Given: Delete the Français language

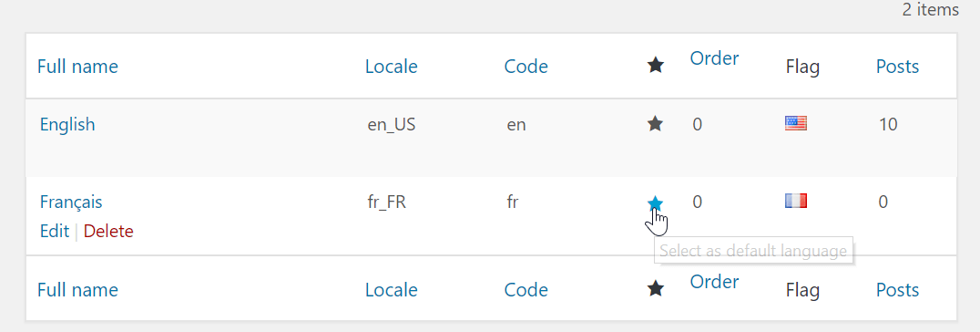Looking at the screenshot, I should 108,231.
